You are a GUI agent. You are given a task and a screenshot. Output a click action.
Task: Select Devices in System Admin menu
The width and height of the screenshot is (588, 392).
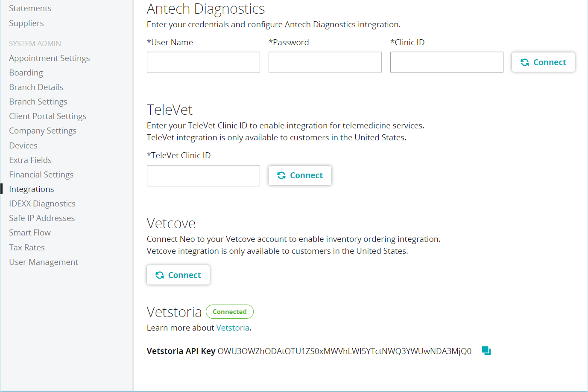[23, 145]
